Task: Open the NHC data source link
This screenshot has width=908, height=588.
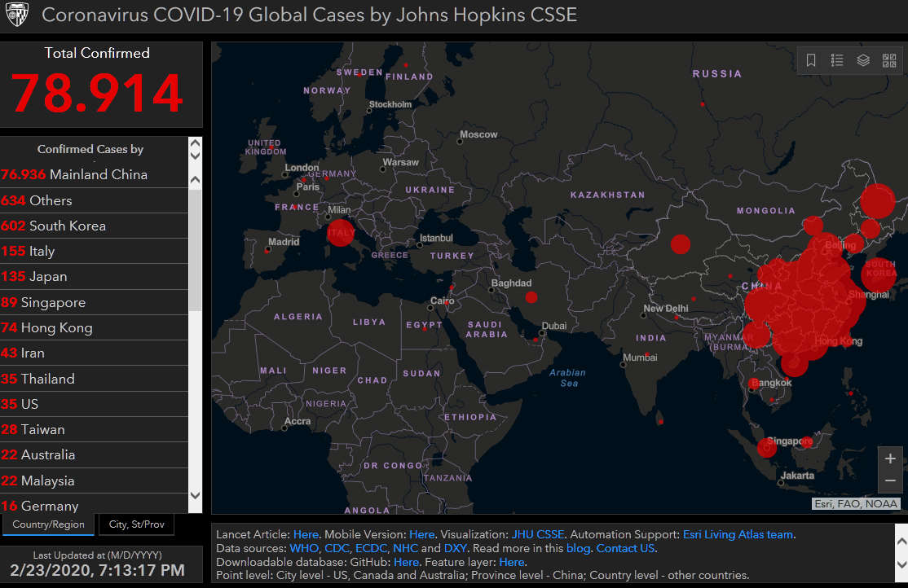Action: point(405,549)
